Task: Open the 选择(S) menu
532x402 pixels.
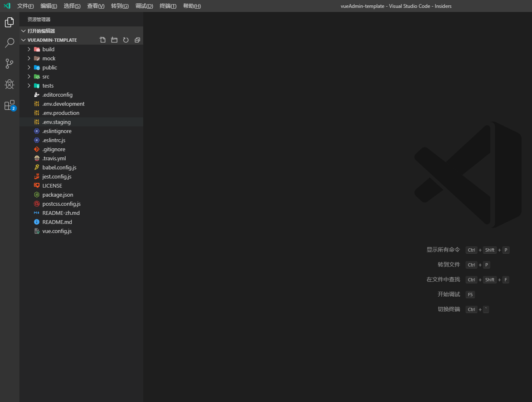Action: click(72, 6)
